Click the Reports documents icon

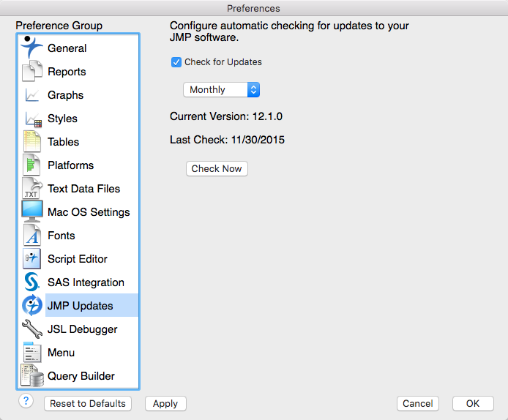(32, 72)
